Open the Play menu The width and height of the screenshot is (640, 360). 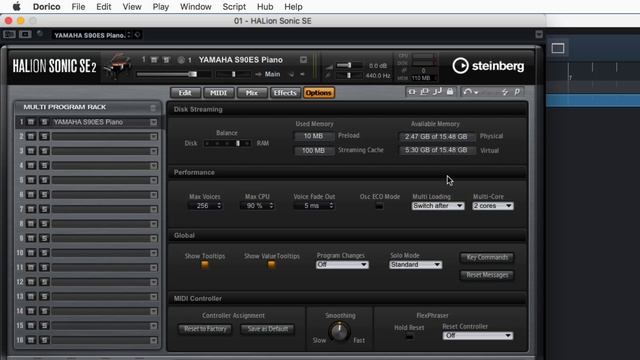(160, 7)
